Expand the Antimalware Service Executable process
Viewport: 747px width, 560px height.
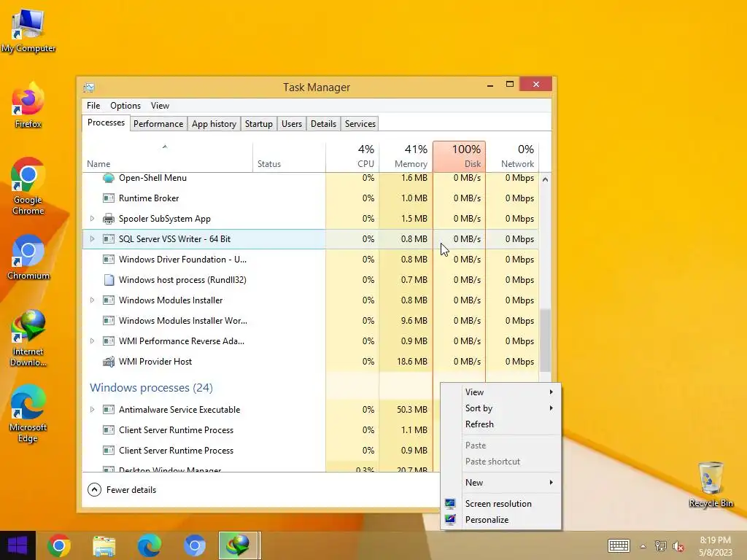pyautogui.click(x=92, y=410)
